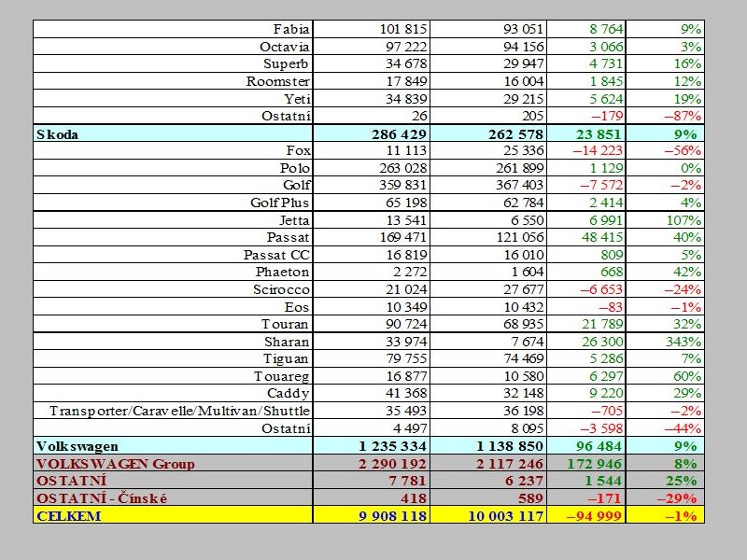This screenshot has width=747, height=560.
Task: Select the OSTATNÍ - Čínské value 418
Action: [x=413, y=498]
